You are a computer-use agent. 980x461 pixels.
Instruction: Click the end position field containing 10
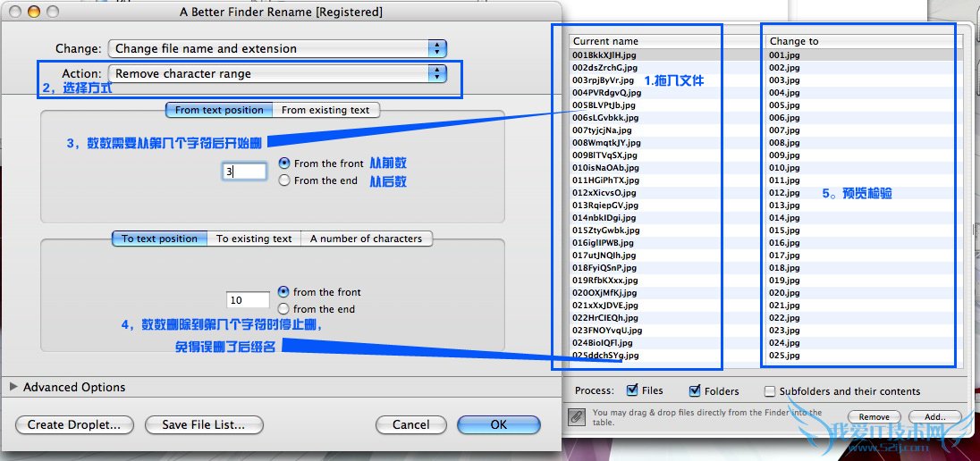click(x=248, y=300)
